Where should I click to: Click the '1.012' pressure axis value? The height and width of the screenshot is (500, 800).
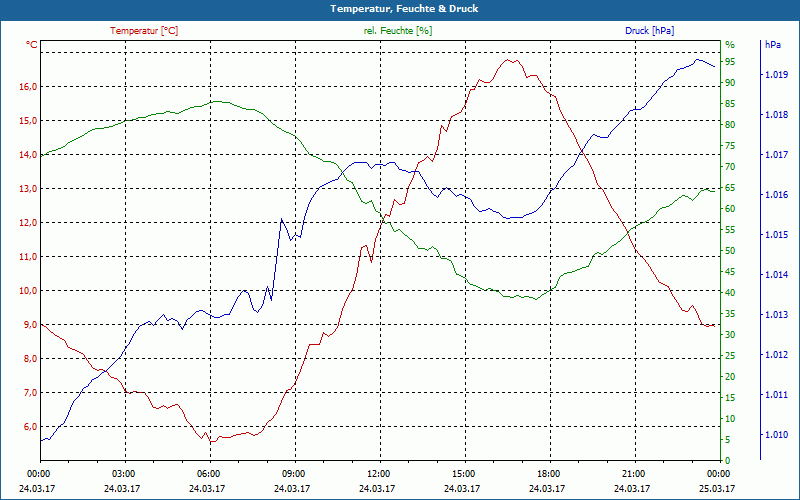click(x=776, y=355)
